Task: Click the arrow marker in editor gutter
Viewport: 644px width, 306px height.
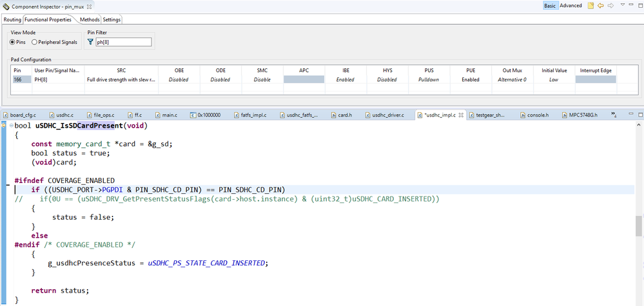Action: pos(4,125)
